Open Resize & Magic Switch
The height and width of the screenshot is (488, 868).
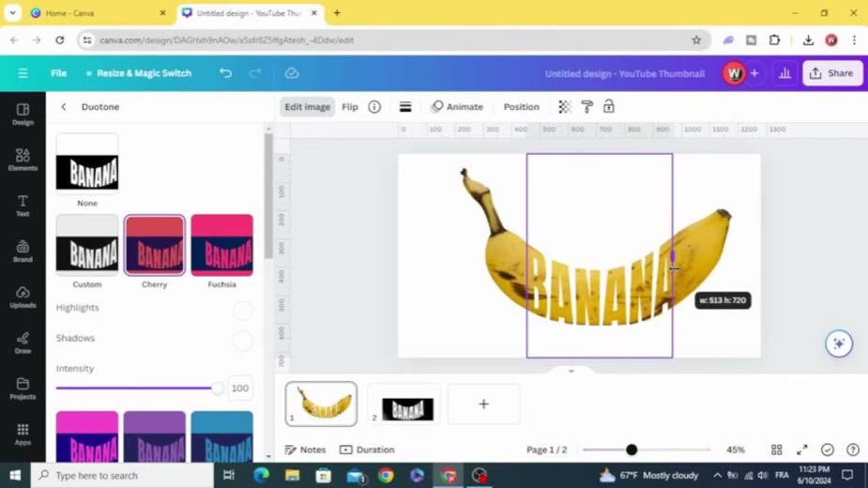click(x=138, y=73)
